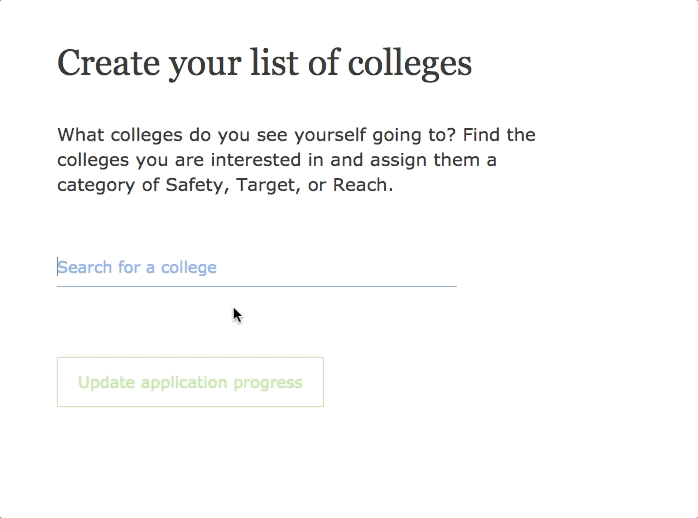Click the underline beneath the college search field
Image resolution: width=698 pixels, height=518 pixels.
[256, 286]
